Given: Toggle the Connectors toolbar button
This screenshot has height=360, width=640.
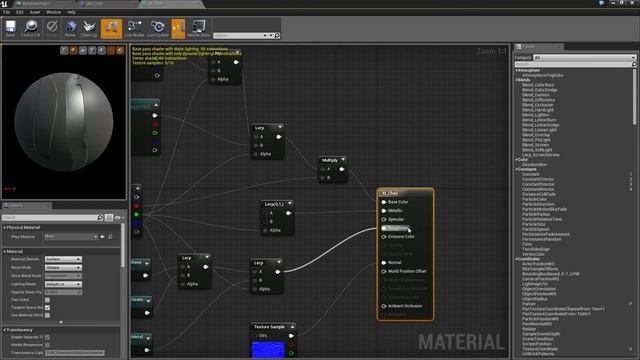Looking at the screenshot, I should point(111,28).
